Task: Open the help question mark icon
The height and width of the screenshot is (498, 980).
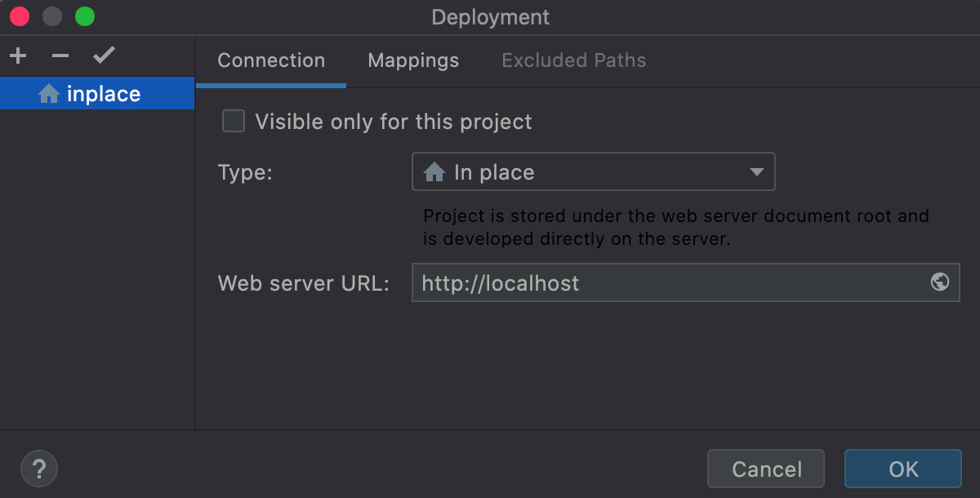Action: [x=38, y=468]
